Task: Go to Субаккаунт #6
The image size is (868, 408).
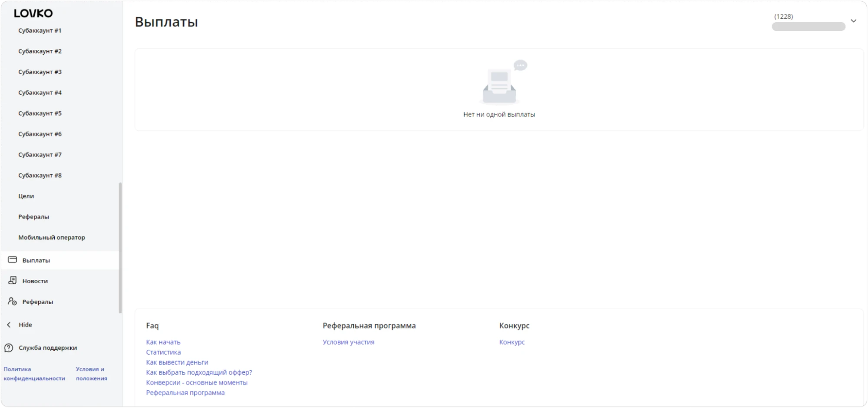Action: tap(40, 134)
